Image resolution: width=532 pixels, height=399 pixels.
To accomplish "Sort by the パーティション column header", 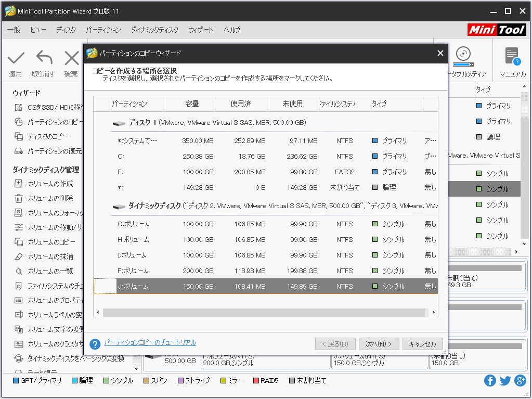I will coord(137,104).
